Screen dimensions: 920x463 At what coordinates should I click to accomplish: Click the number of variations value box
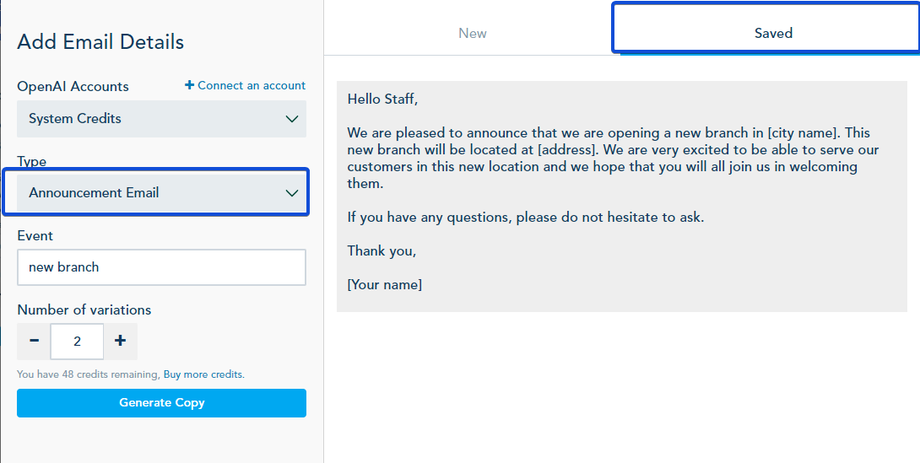[77, 341]
